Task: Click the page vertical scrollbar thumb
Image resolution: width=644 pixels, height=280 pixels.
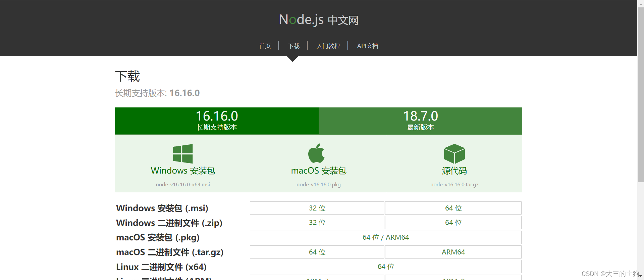Action: (x=641, y=95)
